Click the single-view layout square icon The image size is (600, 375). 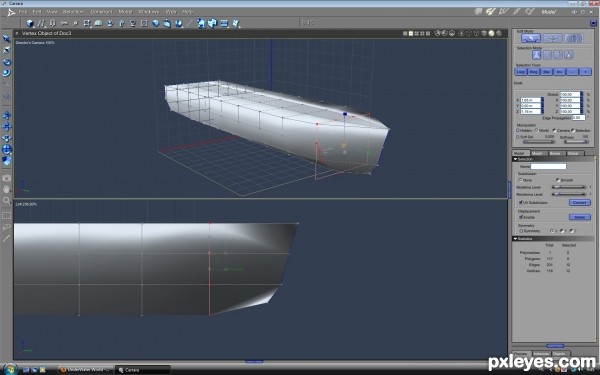pyautogui.click(x=405, y=33)
